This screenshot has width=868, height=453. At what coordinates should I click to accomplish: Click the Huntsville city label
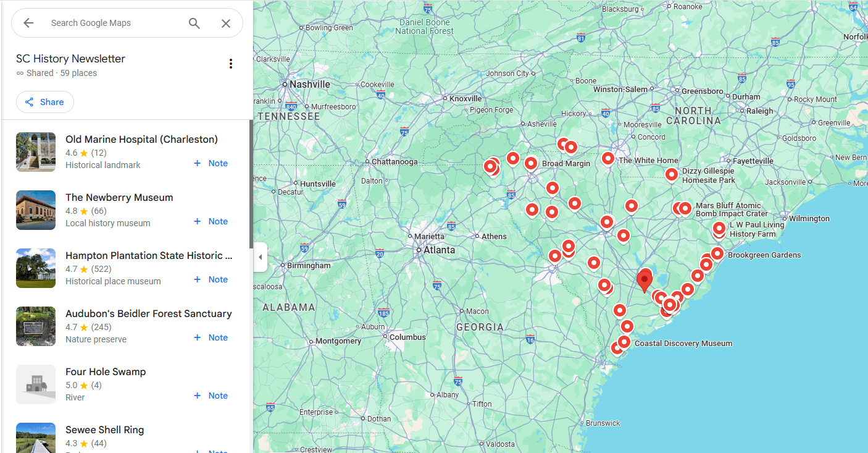318,184
